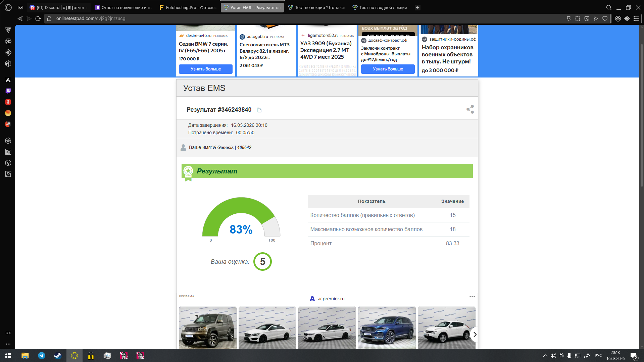Open the gray UAZ Patriot car thumbnail
The image size is (644, 362).
tap(208, 328)
